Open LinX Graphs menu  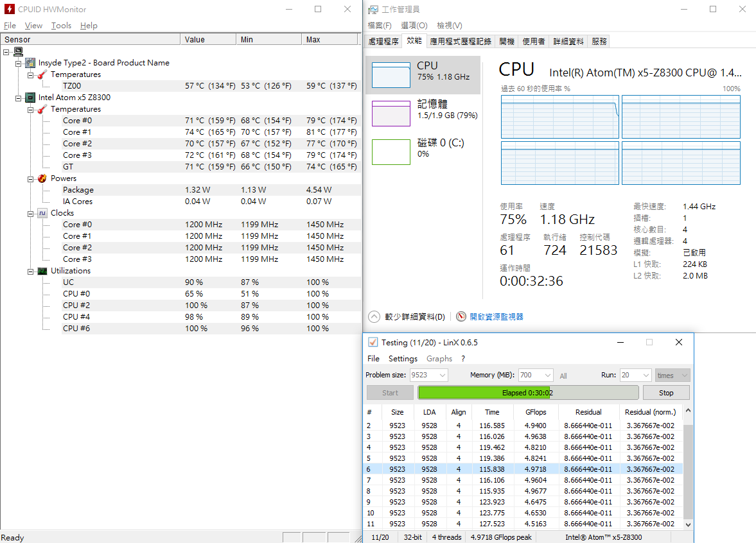pos(439,358)
